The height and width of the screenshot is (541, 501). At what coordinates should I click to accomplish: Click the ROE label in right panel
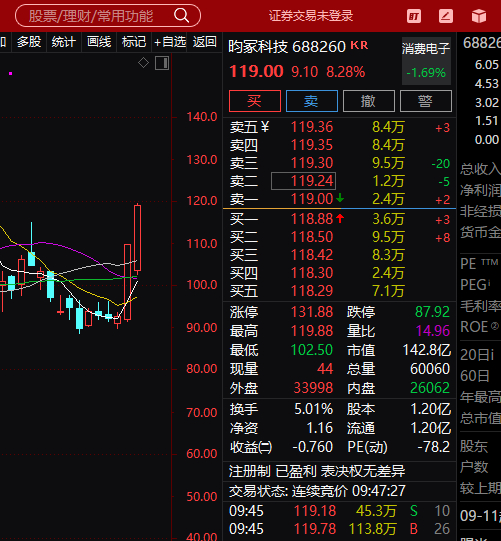click(480, 327)
